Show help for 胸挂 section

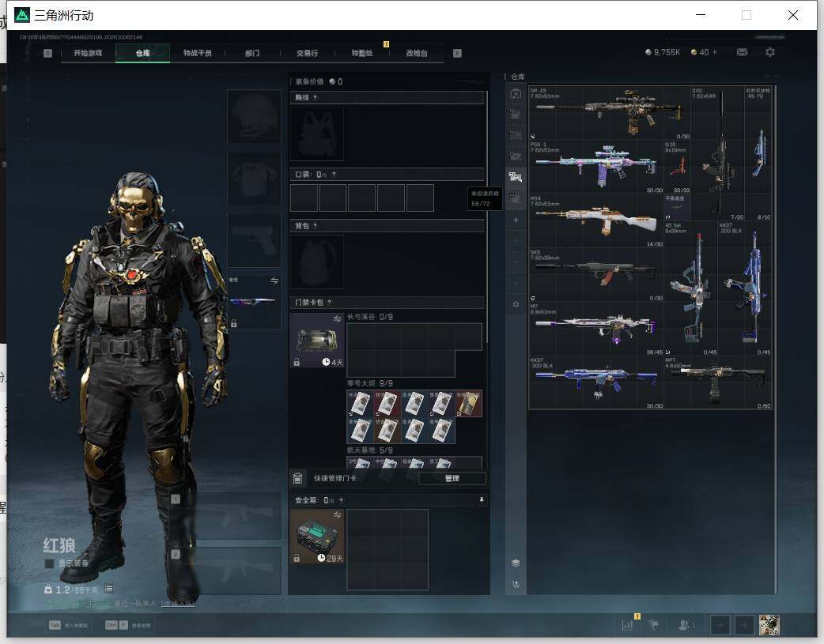[x=315, y=98]
